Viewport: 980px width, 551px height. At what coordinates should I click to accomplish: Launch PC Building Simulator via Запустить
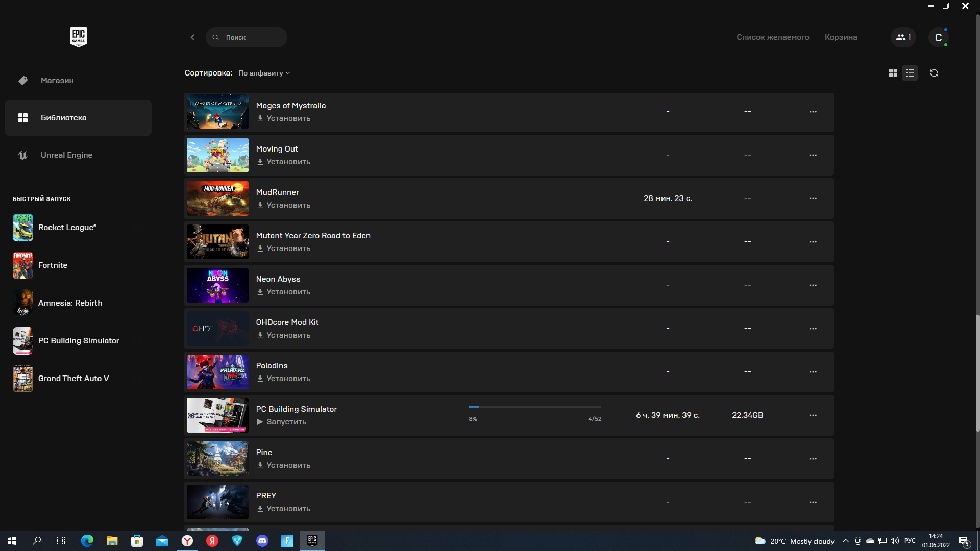click(282, 422)
